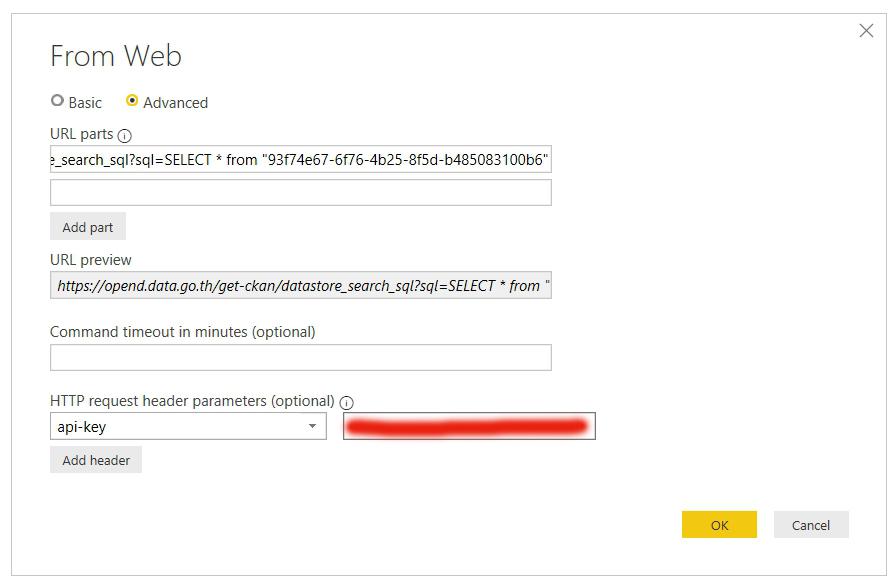Viewport: 896px width, 588px height.
Task: Confirm with the OK button
Action: pos(719,525)
